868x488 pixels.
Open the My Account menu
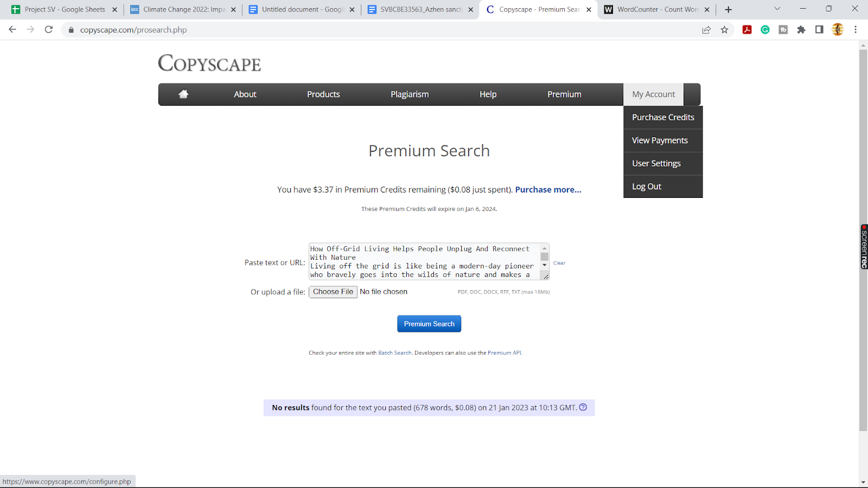point(654,94)
